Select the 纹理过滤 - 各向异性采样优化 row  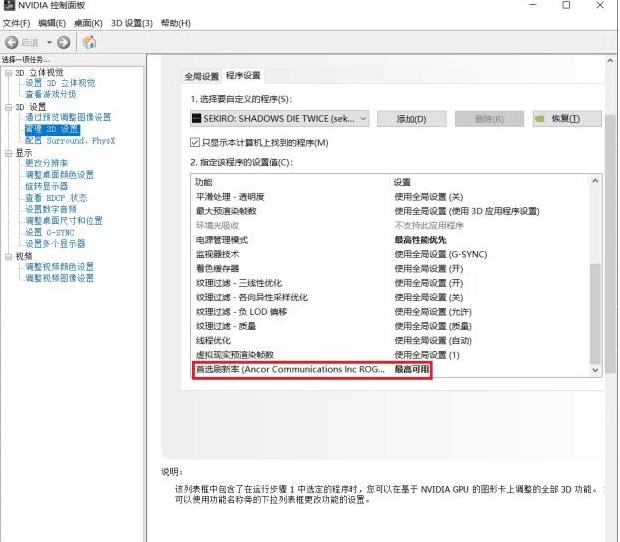390,297
